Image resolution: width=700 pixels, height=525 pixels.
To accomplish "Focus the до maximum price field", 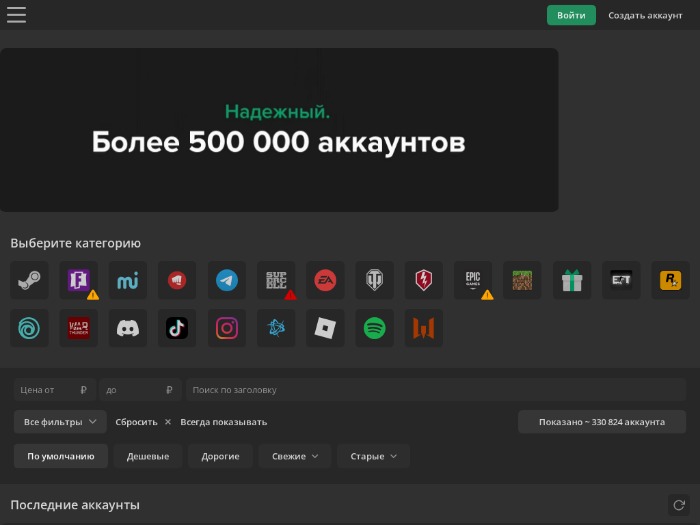I will pos(140,390).
